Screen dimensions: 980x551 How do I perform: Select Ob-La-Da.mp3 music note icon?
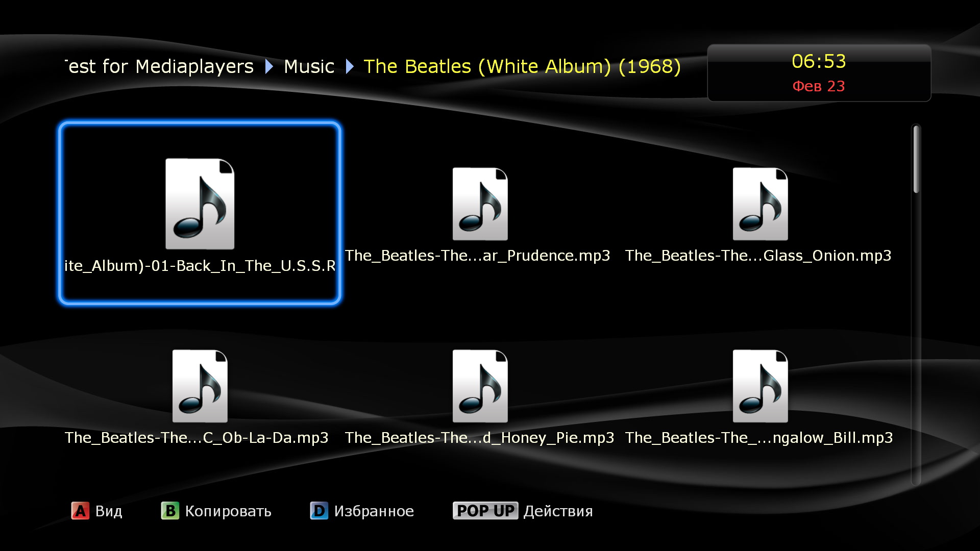point(200,386)
